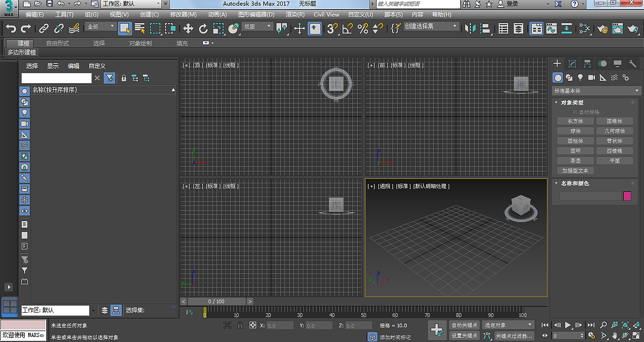This screenshot has height=342, width=644.
Task: Open the 标准基本体 primitives dropdown
Action: (596, 91)
